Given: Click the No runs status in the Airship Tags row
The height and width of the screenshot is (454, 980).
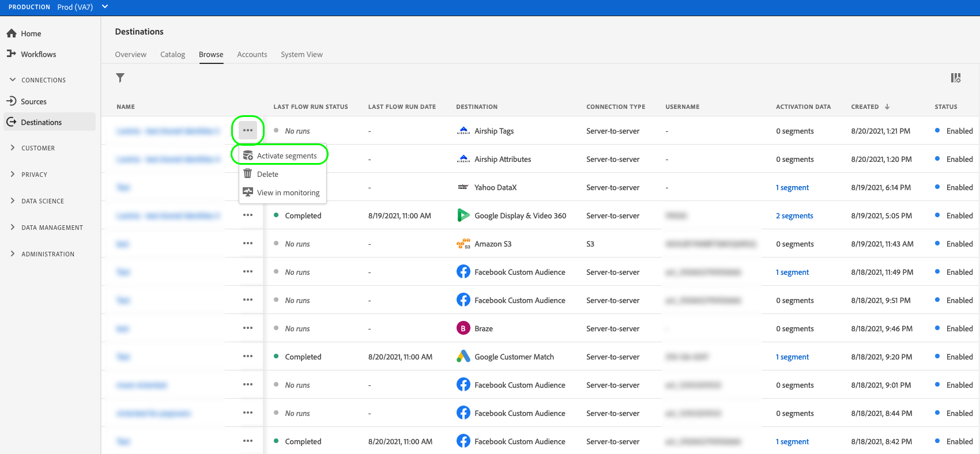Looking at the screenshot, I should (x=297, y=131).
